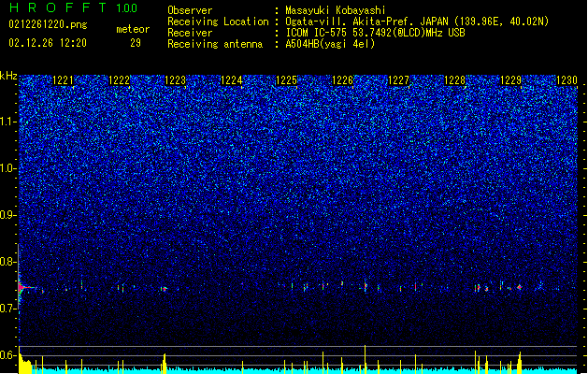Click the 0.7 kHz axis label

click(8, 309)
